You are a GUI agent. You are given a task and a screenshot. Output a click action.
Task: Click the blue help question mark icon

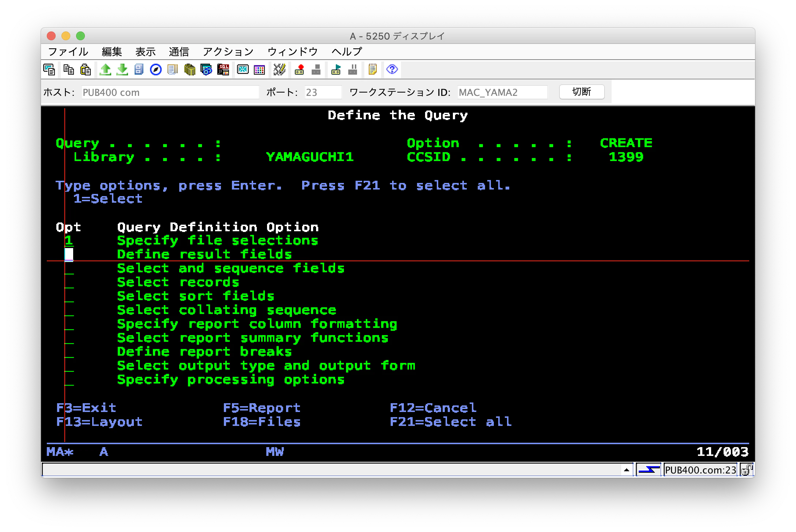tap(392, 70)
